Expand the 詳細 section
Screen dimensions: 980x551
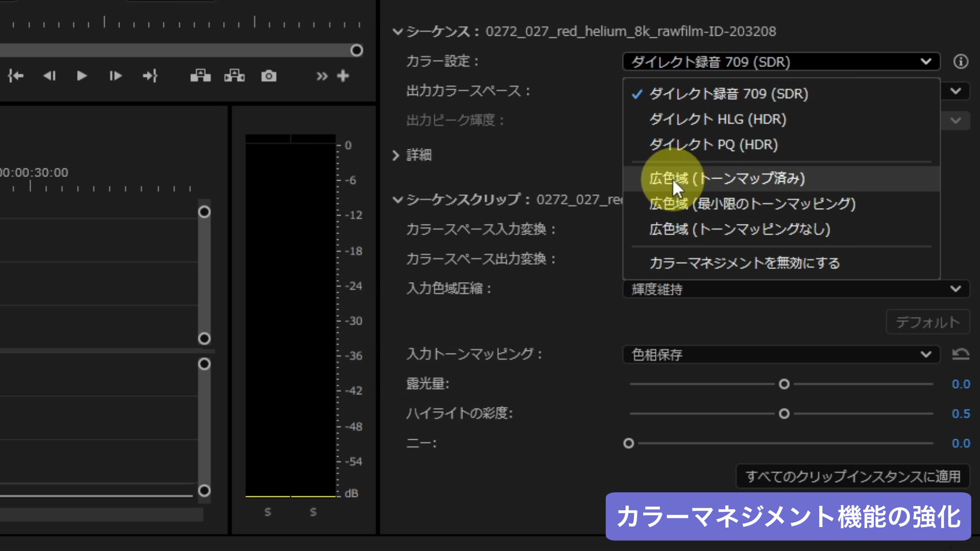pyautogui.click(x=396, y=155)
